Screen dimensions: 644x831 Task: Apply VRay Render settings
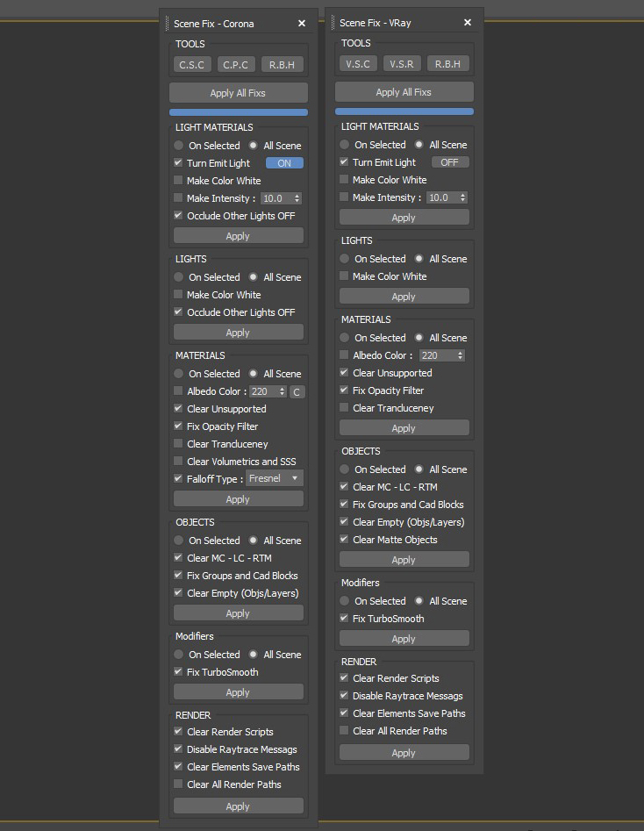pos(404,753)
